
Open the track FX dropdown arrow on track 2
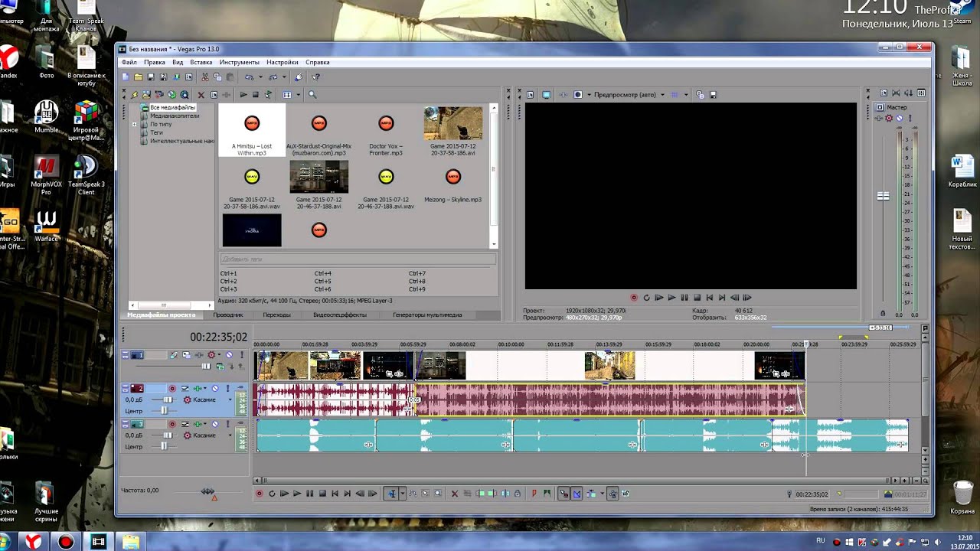[x=204, y=389]
